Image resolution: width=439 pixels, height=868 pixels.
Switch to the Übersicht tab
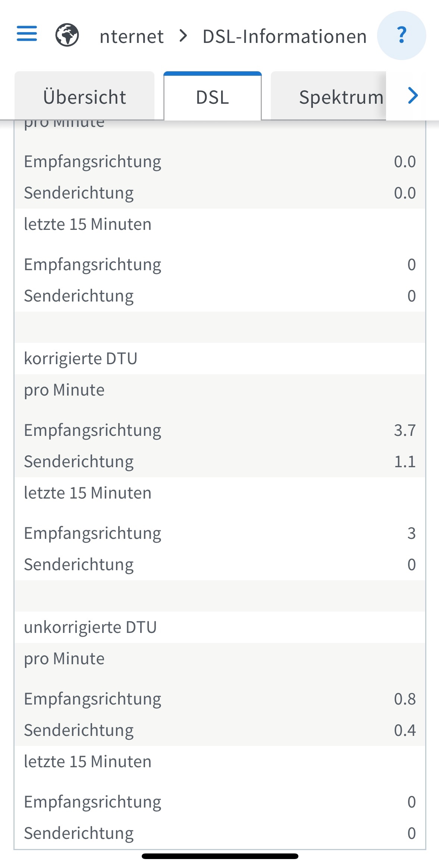tap(85, 97)
